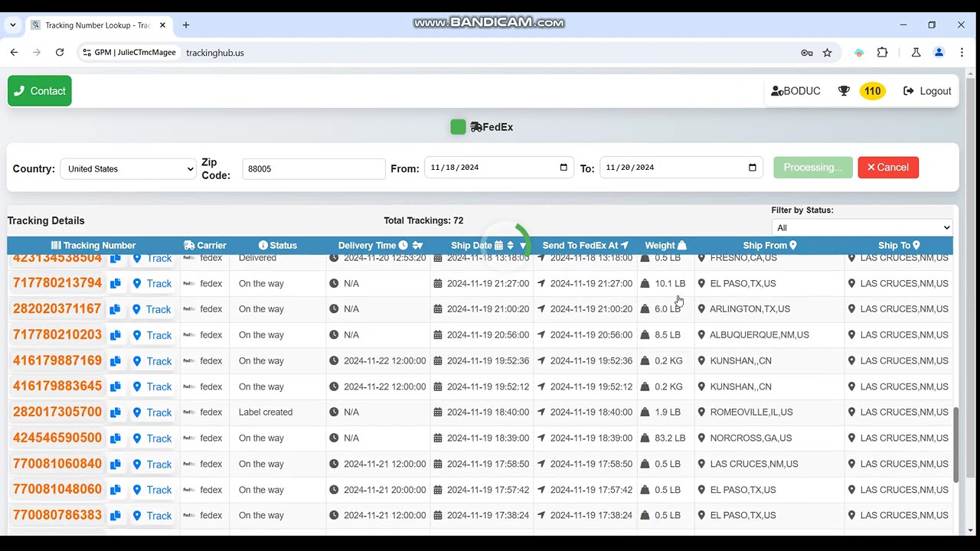Copy tracking number 717780213794
This screenshot has height=551, width=980.
(116, 283)
